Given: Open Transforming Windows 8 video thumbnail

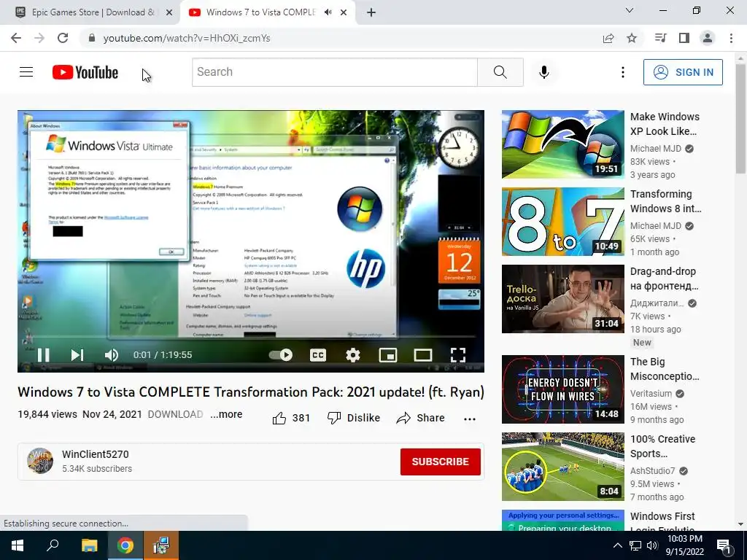Looking at the screenshot, I should [562, 222].
